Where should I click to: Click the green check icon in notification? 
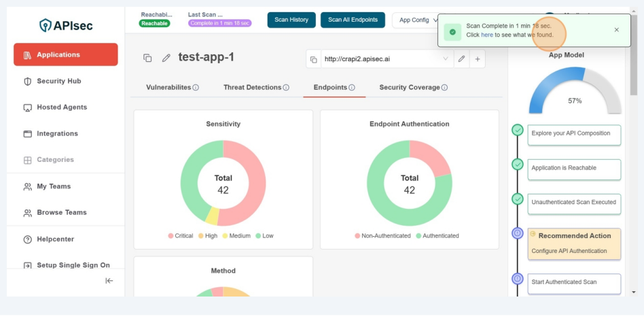click(x=452, y=32)
